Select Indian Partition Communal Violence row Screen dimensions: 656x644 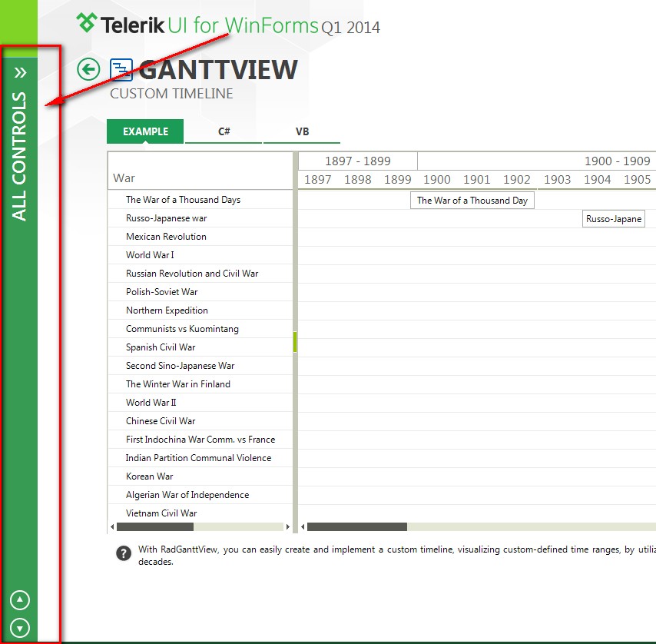[x=200, y=457]
